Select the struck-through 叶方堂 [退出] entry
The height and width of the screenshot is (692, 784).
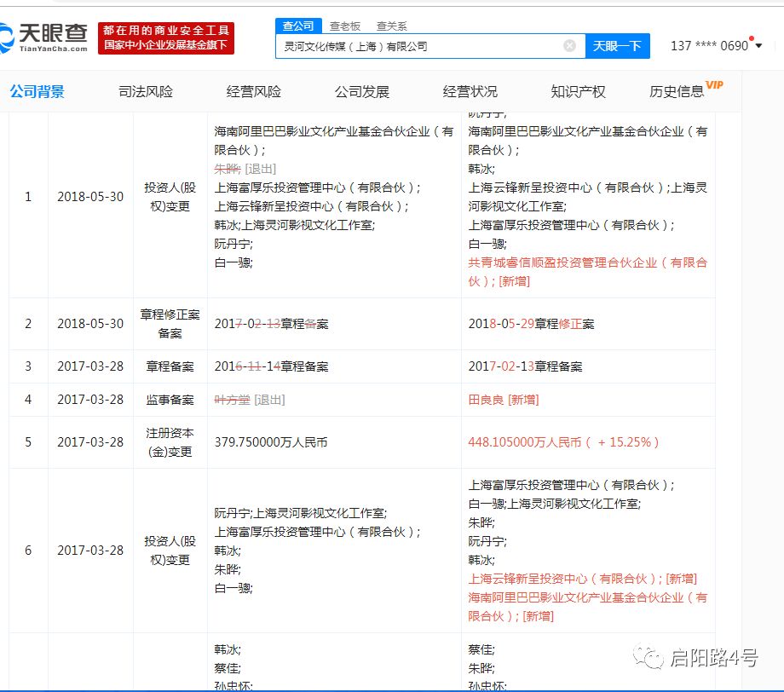[x=250, y=400]
